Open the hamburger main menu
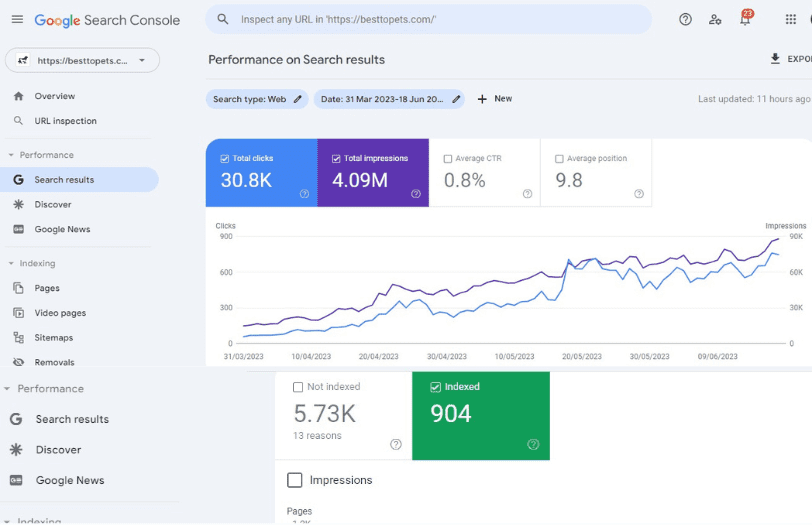 (17, 20)
